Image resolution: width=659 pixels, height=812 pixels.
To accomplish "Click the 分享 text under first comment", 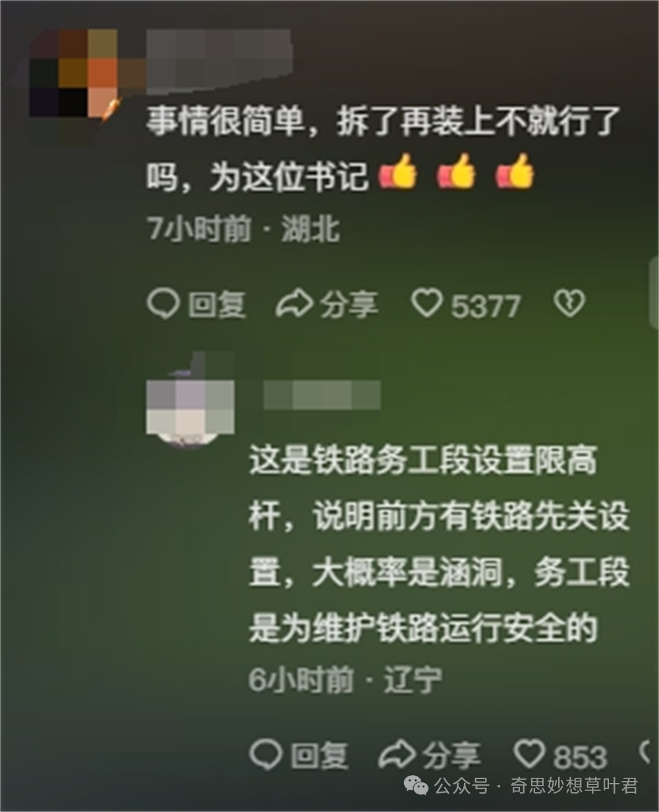I will point(349,305).
